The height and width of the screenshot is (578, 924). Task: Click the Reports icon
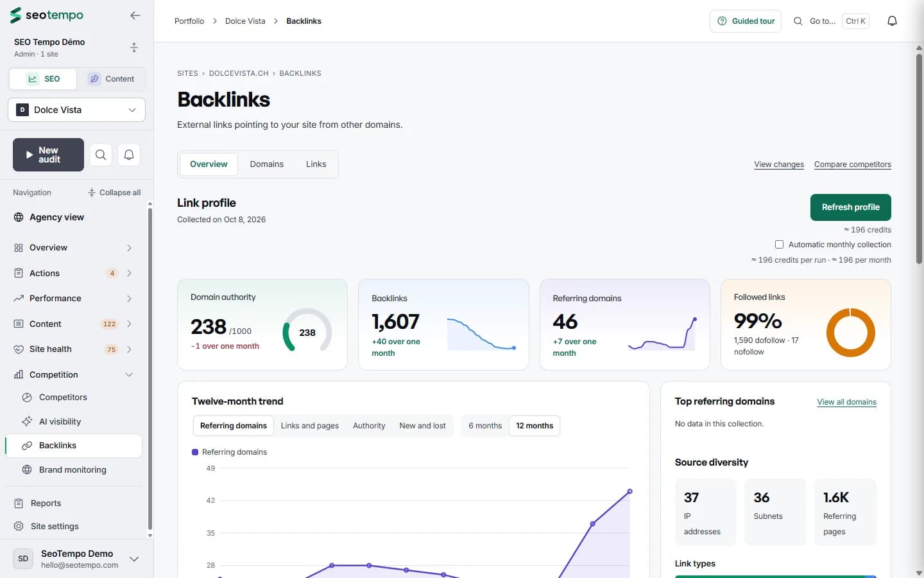(19, 504)
